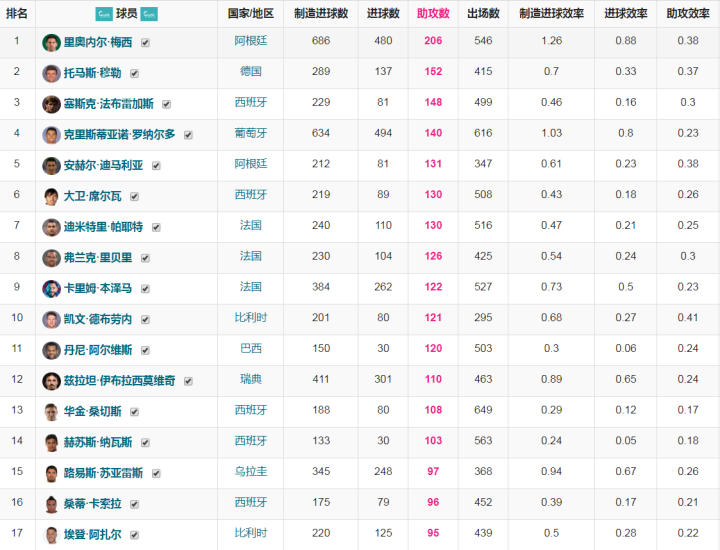Sort by the 出场数 column header
The height and width of the screenshot is (550, 720).
click(x=483, y=14)
